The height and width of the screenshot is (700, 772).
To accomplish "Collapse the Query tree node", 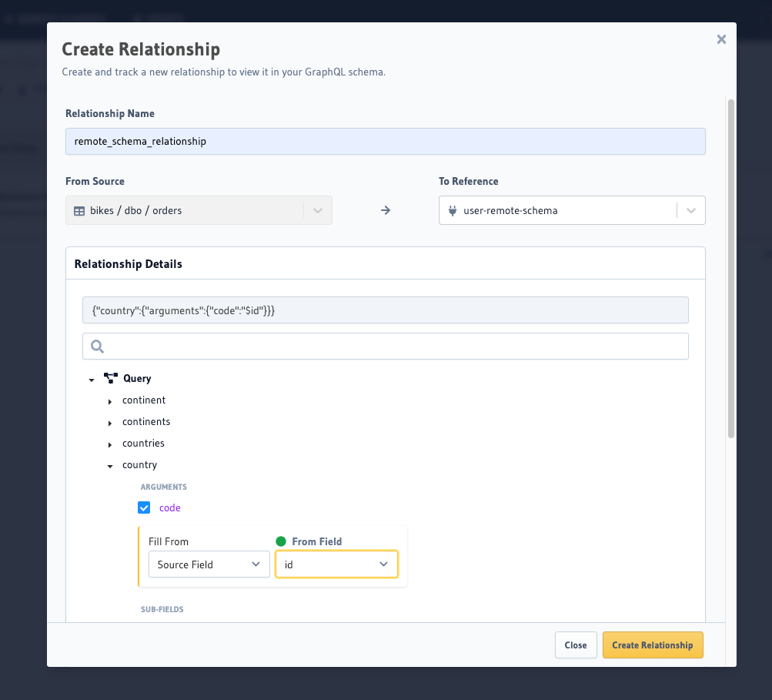I will click(x=91, y=379).
